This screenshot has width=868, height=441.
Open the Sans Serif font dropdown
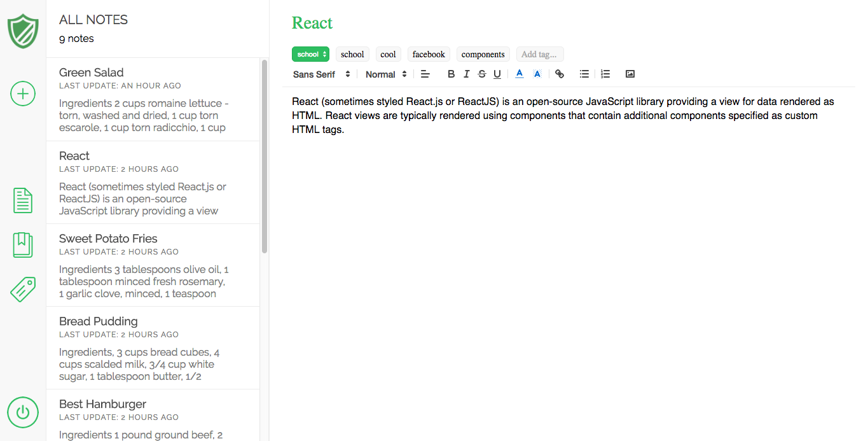click(321, 74)
